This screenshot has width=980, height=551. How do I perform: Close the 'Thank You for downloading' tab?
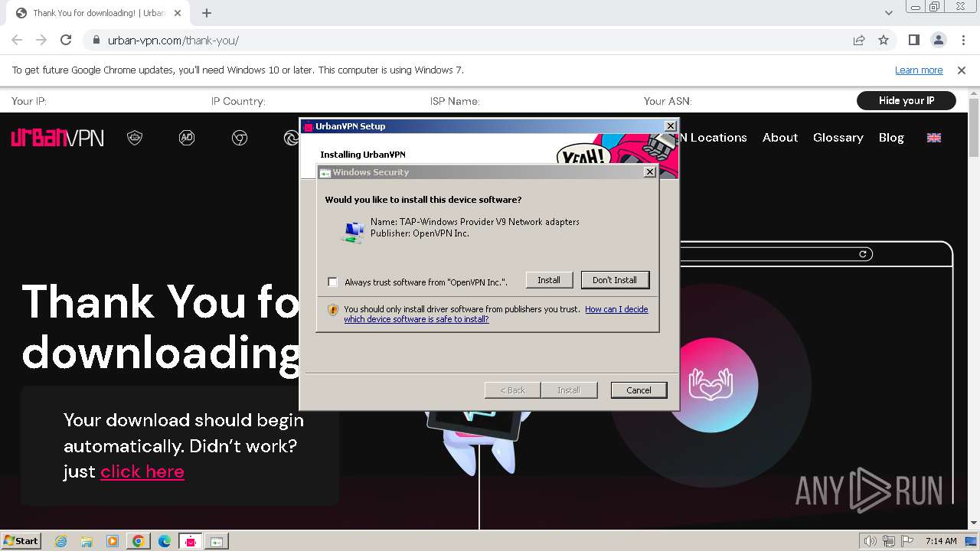(178, 13)
